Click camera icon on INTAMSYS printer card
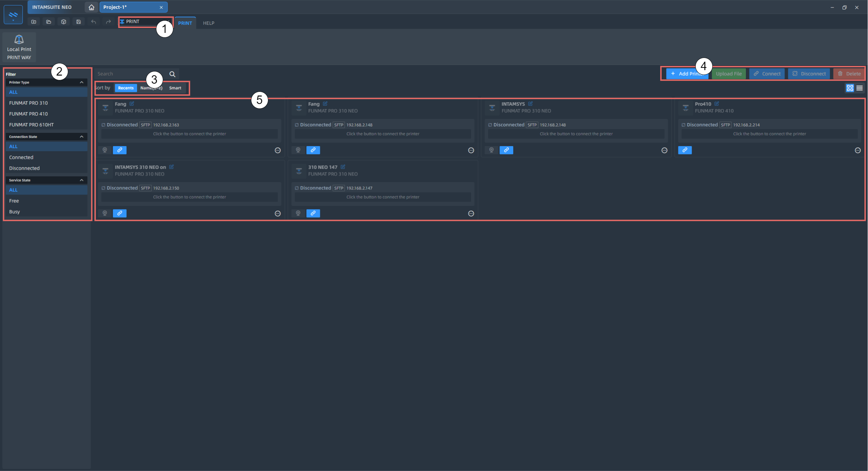 [491, 150]
